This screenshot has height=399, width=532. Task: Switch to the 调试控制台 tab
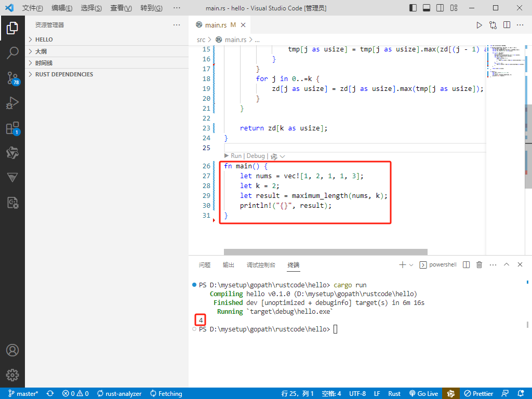[x=261, y=265]
